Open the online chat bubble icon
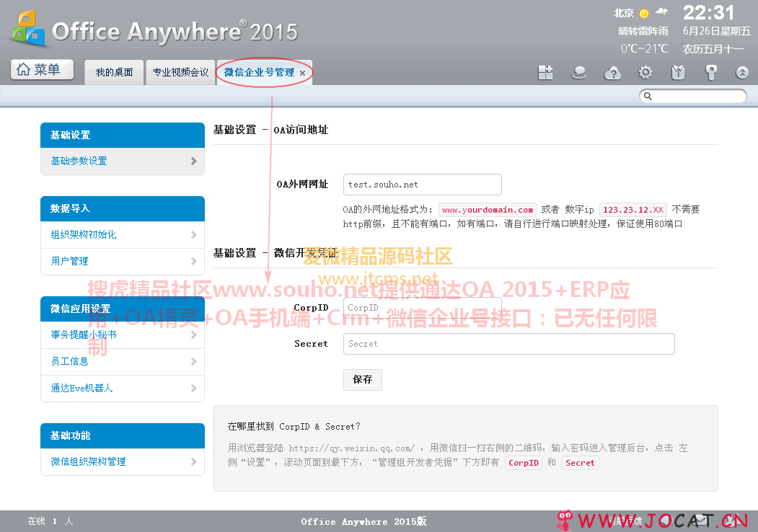758x532 pixels. click(x=578, y=73)
